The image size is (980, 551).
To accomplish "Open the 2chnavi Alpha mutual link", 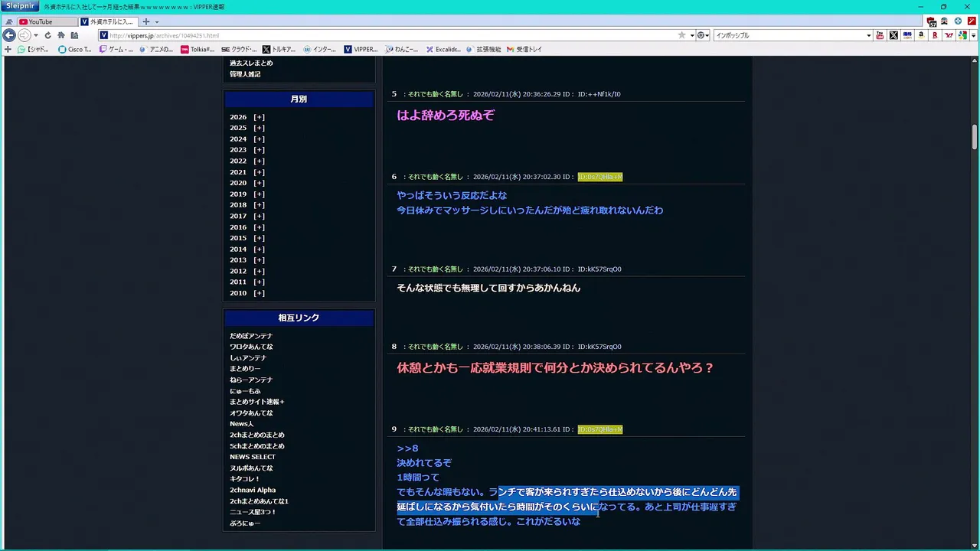I will click(x=253, y=490).
